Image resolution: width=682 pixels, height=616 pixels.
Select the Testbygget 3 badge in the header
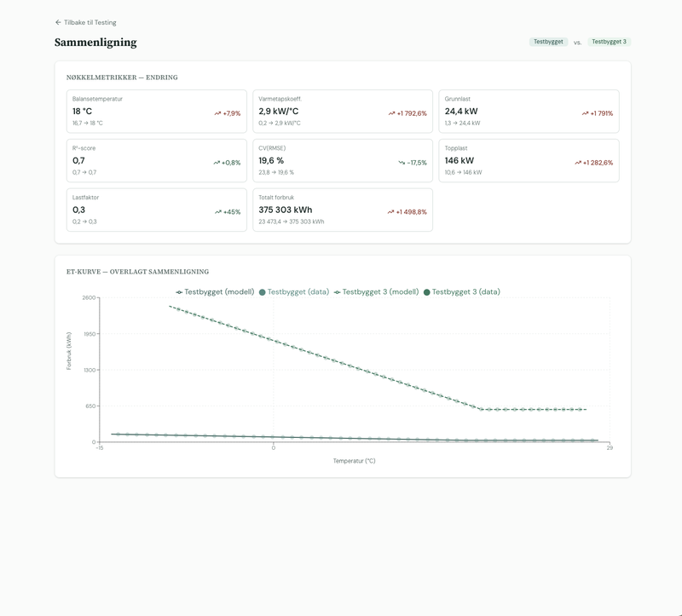coord(609,42)
